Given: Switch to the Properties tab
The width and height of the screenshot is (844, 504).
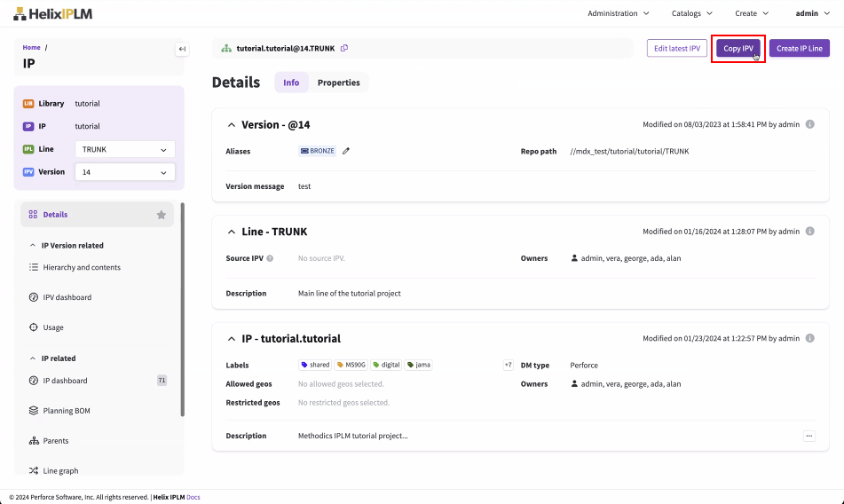Looking at the screenshot, I should tap(338, 83).
